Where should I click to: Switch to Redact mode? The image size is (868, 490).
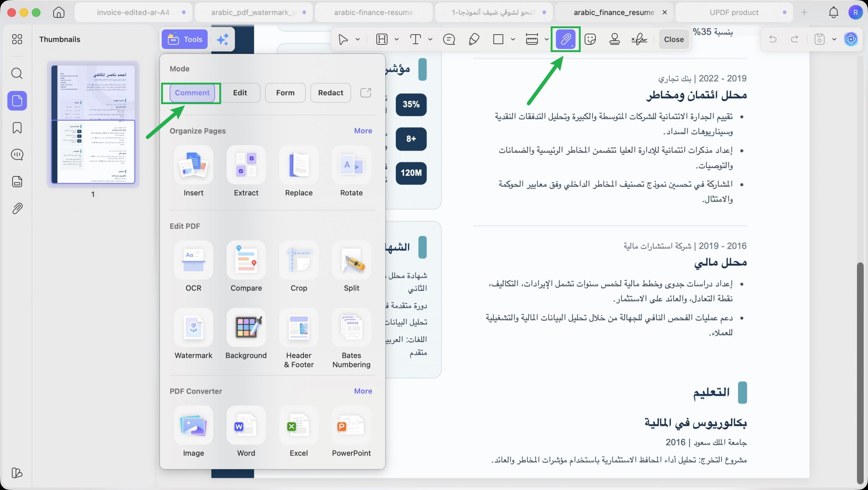pos(331,93)
